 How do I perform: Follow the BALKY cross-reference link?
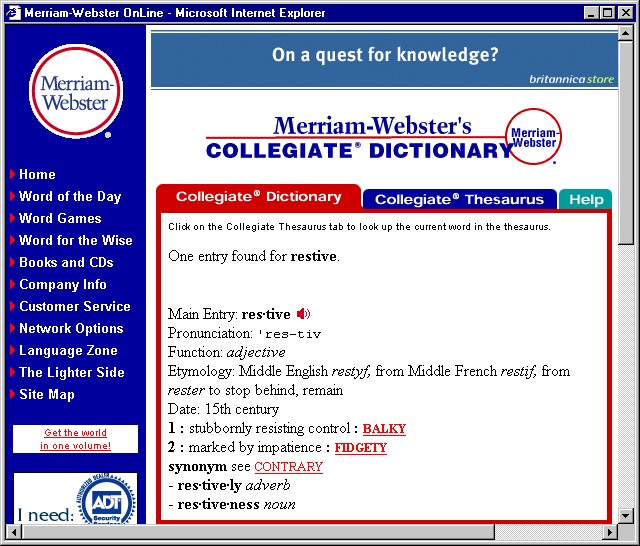click(x=384, y=428)
